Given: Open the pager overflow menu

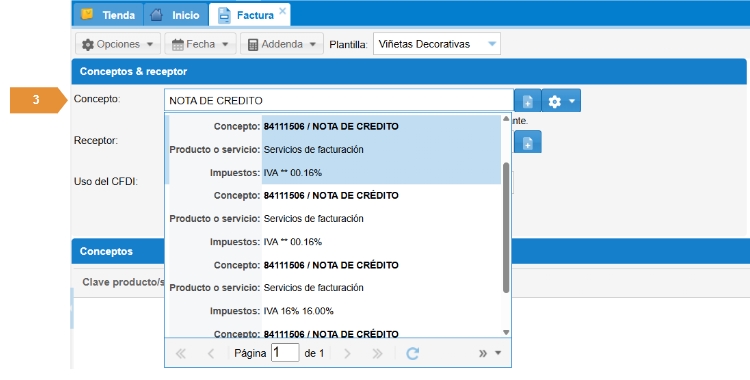Looking at the screenshot, I should click(489, 353).
